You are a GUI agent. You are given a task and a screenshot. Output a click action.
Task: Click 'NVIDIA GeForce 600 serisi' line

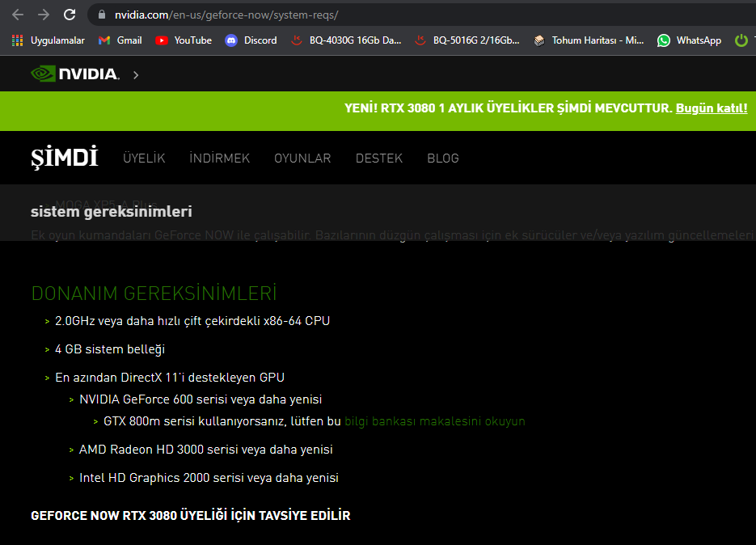[201, 399]
